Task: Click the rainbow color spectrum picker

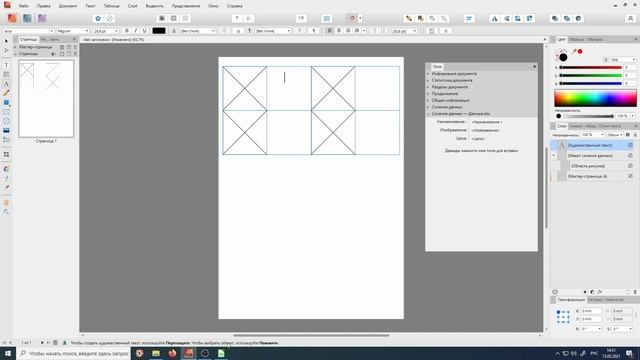Action: pos(595,99)
